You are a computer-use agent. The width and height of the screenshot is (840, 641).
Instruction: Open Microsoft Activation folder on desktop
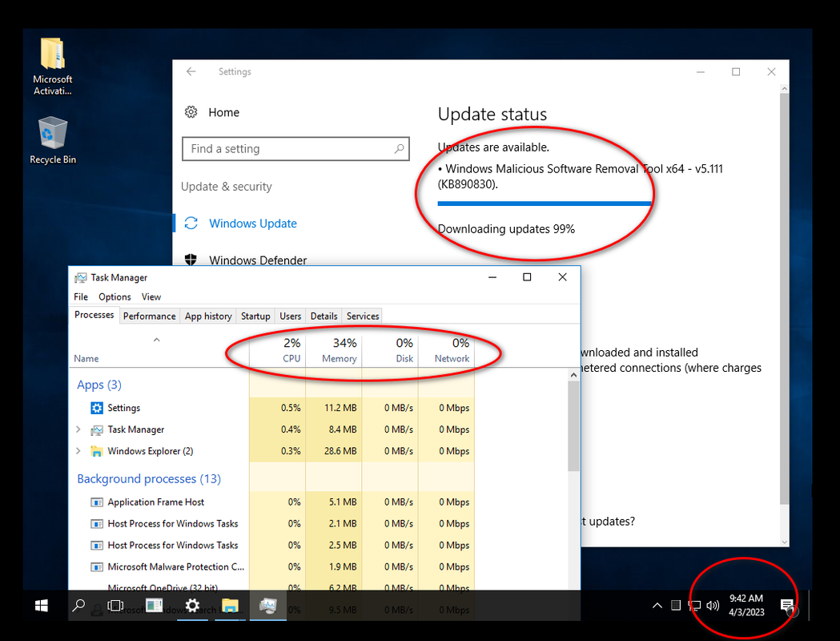click(53, 67)
